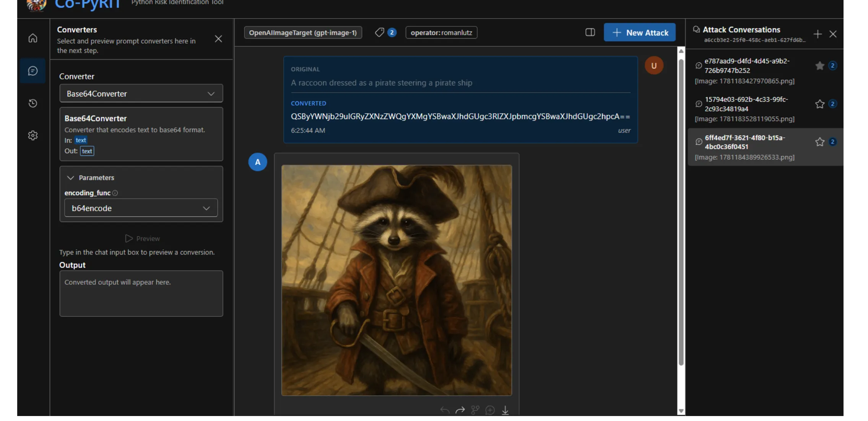Open the chat view in the sidebar
The width and height of the screenshot is (868, 421).
pyautogui.click(x=33, y=71)
